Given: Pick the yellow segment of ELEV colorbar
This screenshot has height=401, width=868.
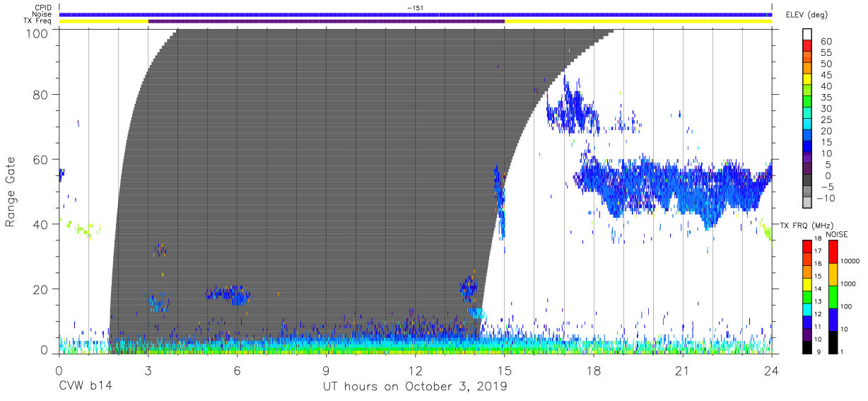Looking at the screenshot, I should click(x=809, y=80).
